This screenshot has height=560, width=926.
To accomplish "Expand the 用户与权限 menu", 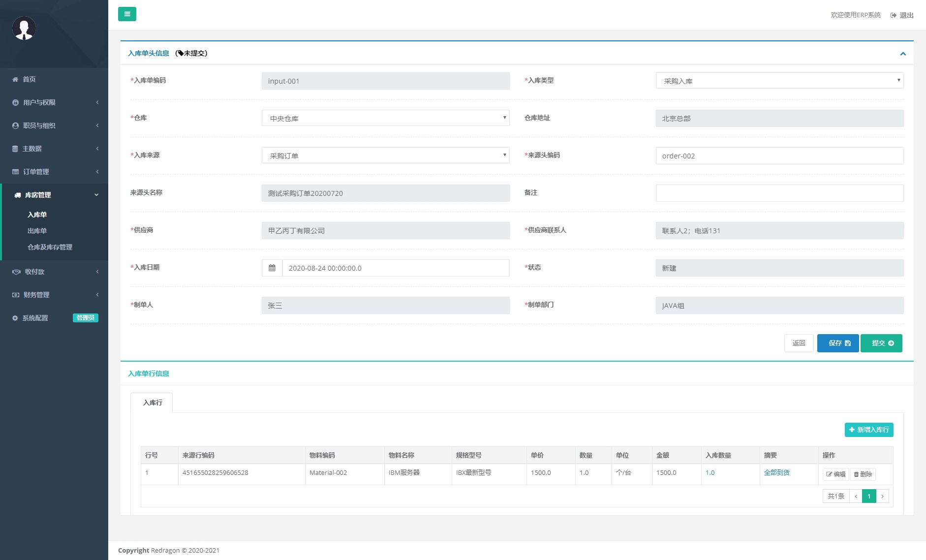I will point(54,102).
